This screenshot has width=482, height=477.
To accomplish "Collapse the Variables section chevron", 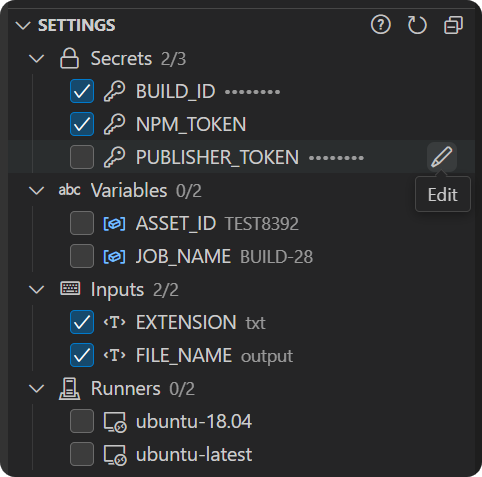I will coord(37,191).
